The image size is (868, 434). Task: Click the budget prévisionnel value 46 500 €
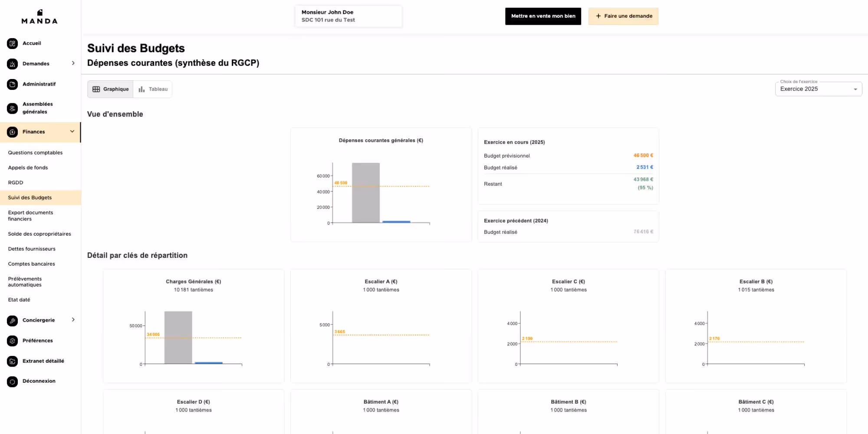pyautogui.click(x=643, y=155)
